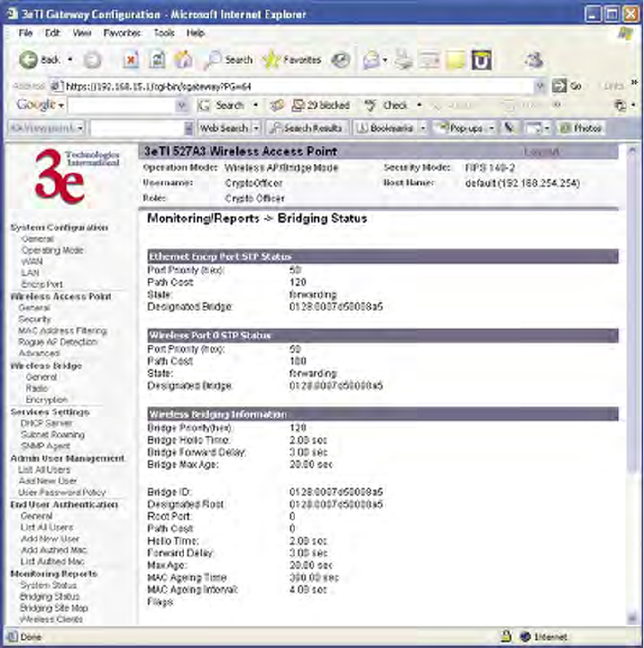Click the scrollbar down arrow
The image size is (644, 648).
[x=632, y=619]
